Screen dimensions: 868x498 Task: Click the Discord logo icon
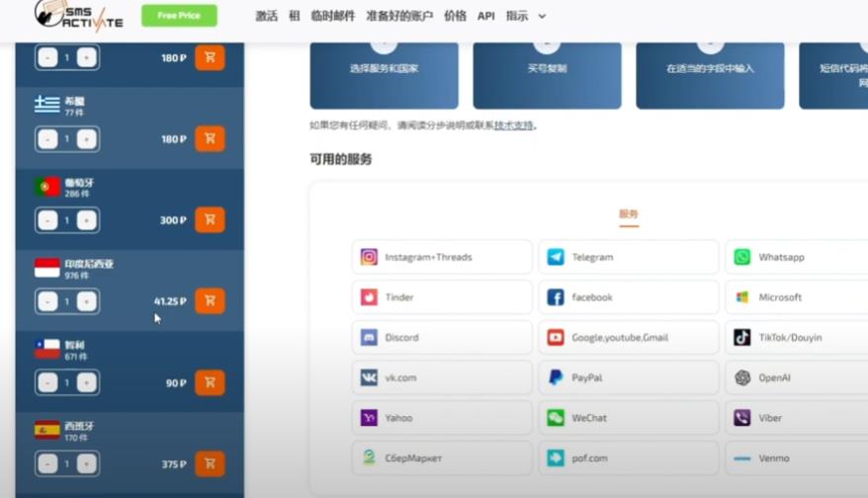coord(369,338)
